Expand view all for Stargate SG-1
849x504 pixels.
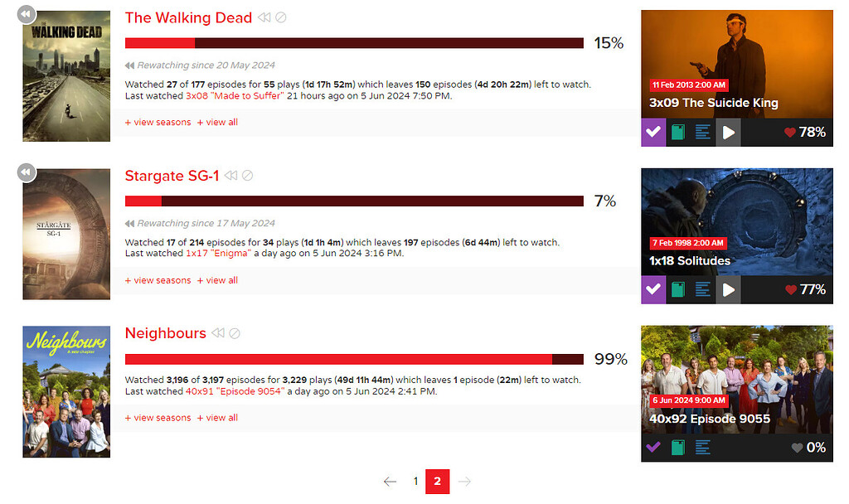click(x=217, y=279)
